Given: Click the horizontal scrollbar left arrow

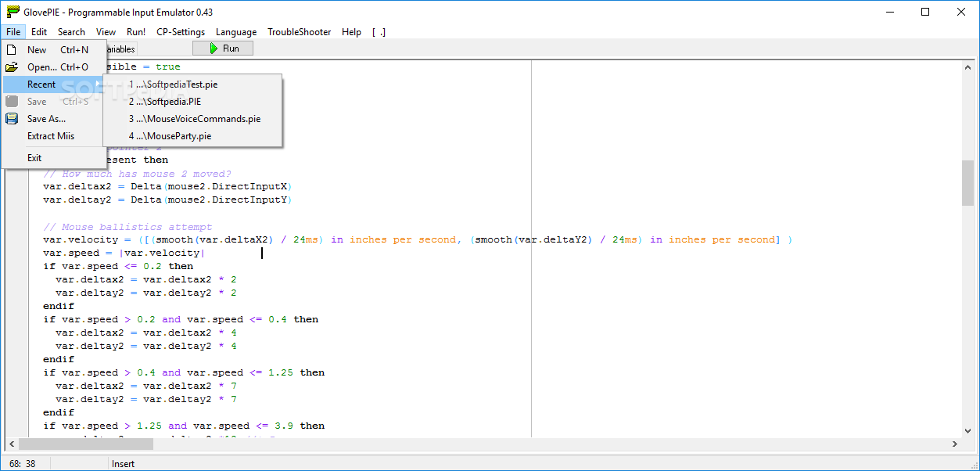Looking at the screenshot, I should pos(12,444).
